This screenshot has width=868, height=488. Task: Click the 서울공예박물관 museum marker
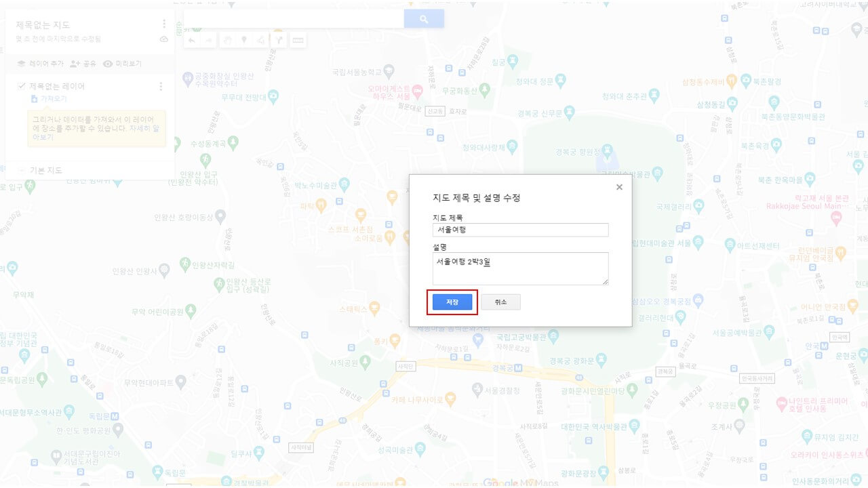[770, 332]
